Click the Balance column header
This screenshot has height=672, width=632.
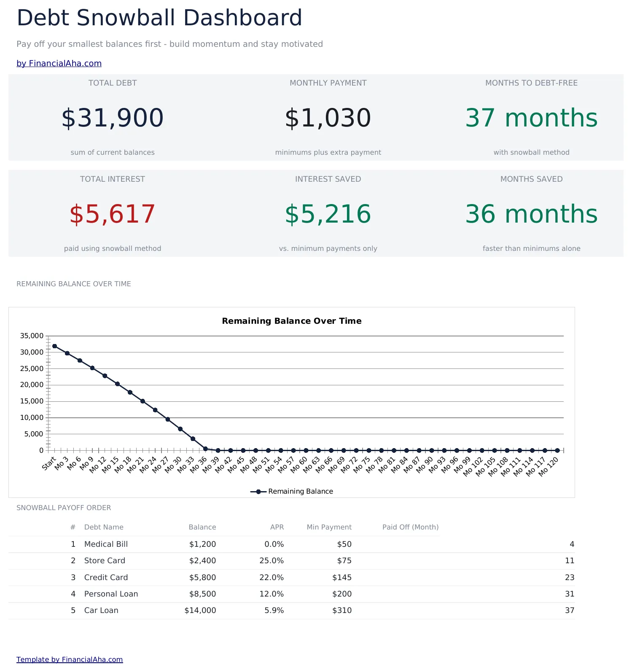point(202,527)
